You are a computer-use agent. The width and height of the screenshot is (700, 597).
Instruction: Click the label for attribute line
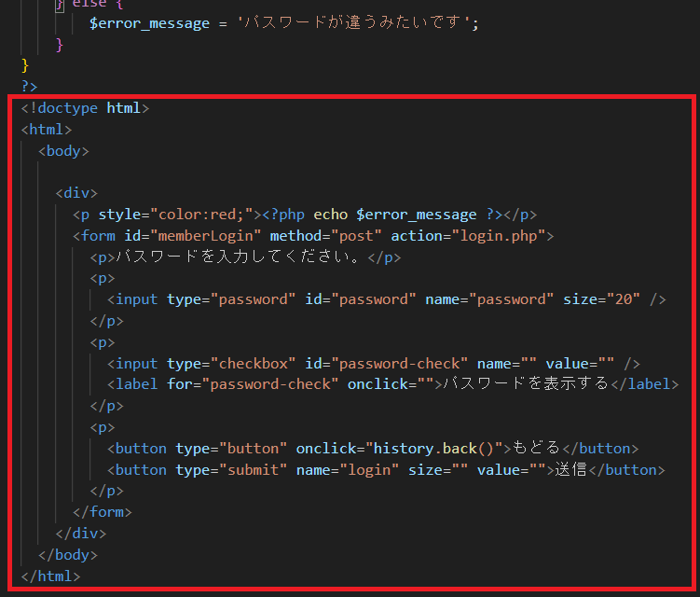click(x=392, y=384)
